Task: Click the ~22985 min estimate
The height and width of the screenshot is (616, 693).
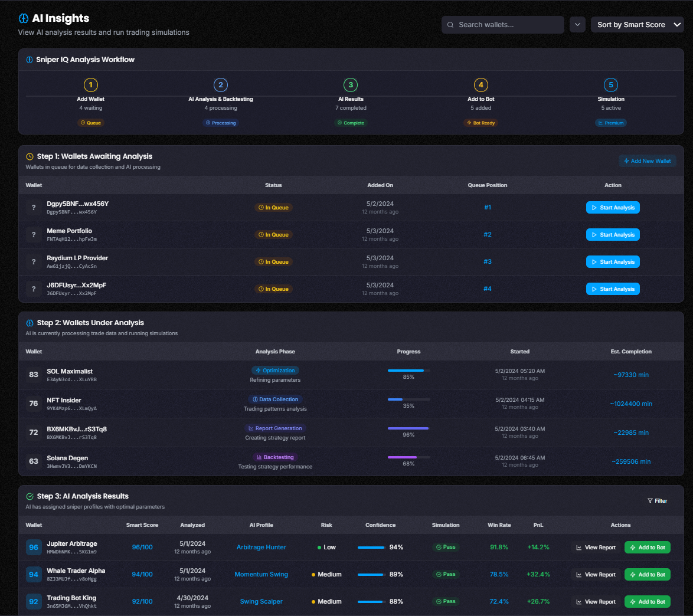Action: coord(630,432)
